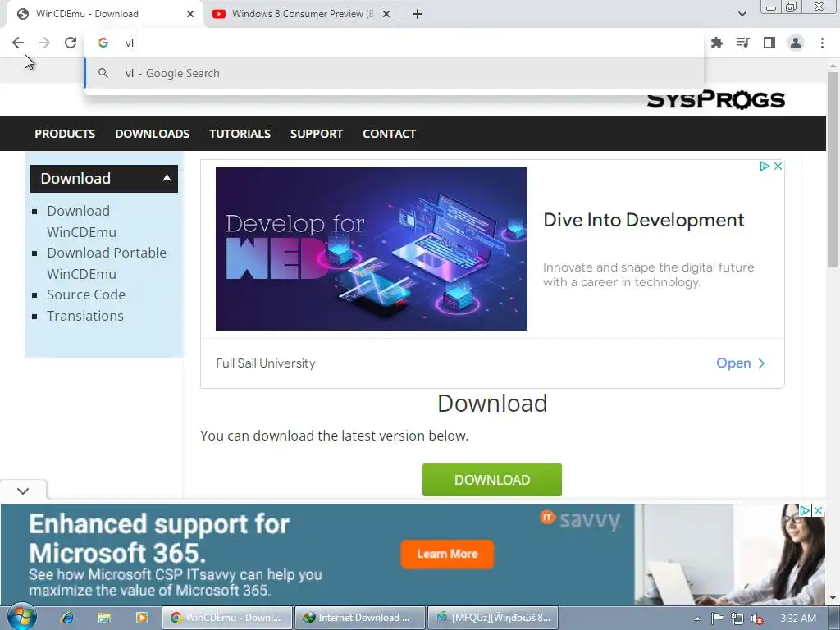
Task: Launch Internet Explorer from the taskbar
Action: pyautogui.click(x=67, y=618)
